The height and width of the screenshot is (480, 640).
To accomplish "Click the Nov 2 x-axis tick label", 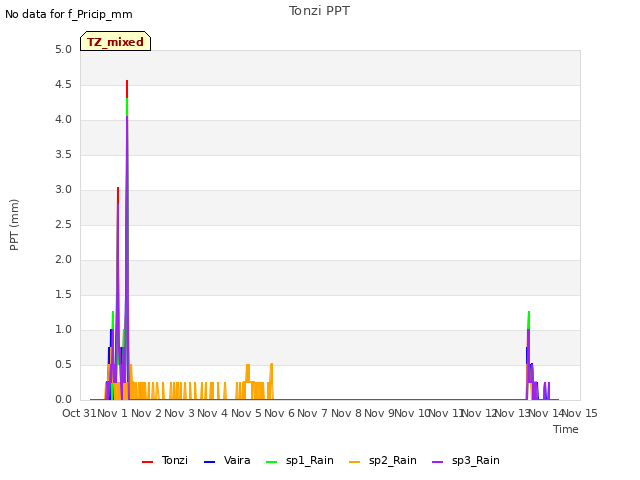I will click(x=147, y=413).
